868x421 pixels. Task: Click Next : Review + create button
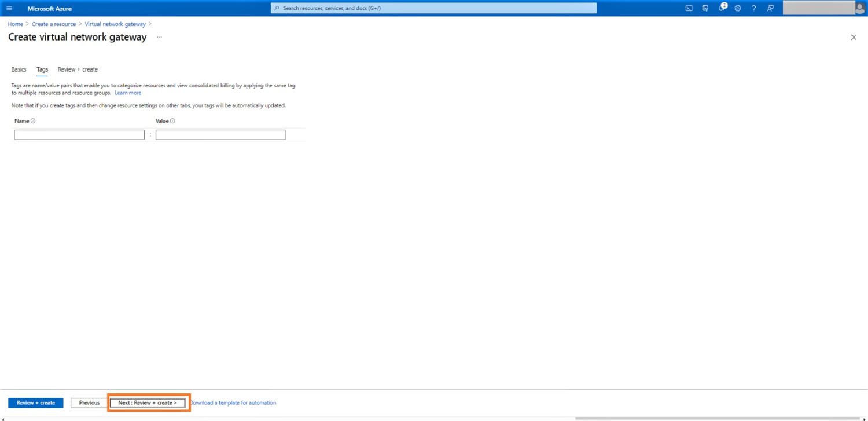[x=148, y=402]
